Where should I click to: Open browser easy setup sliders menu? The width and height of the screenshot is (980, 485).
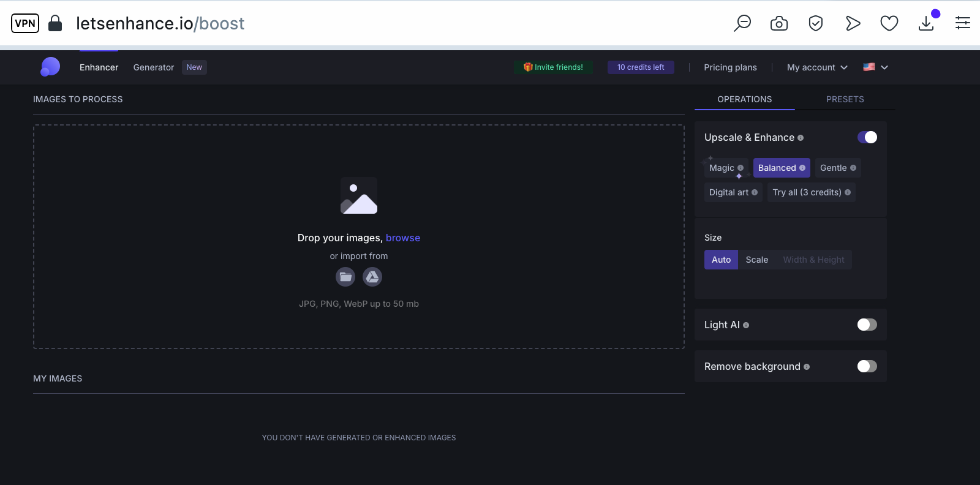point(963,23)
